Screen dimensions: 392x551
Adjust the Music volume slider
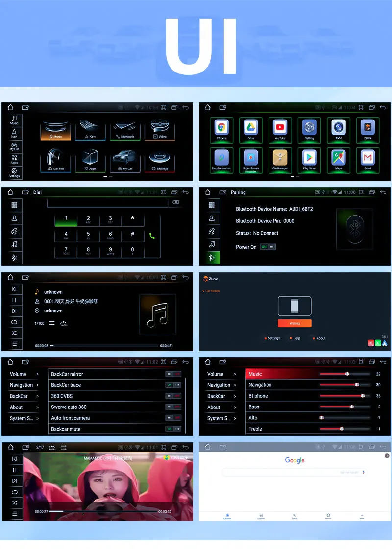click(x=345, y=374)
